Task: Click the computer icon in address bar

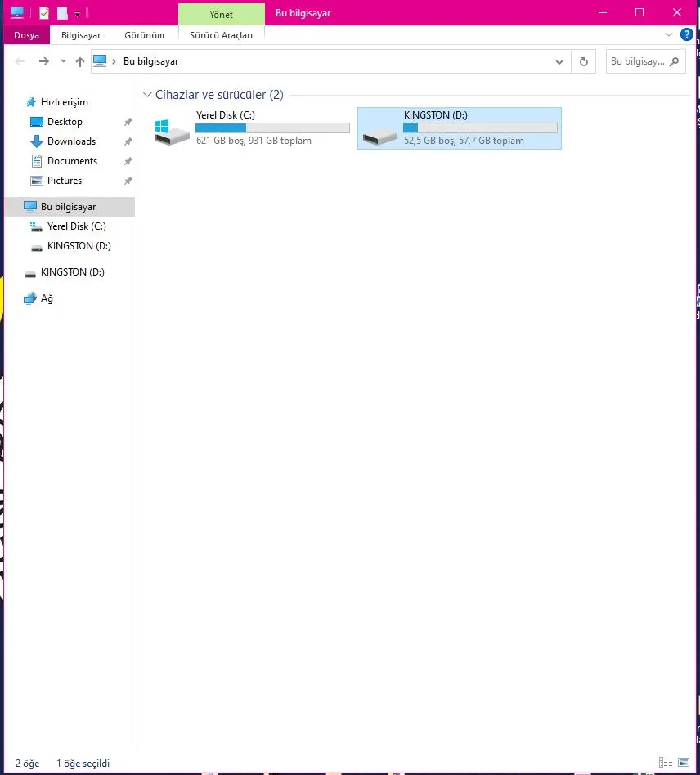Action: (x=100, y=60)
